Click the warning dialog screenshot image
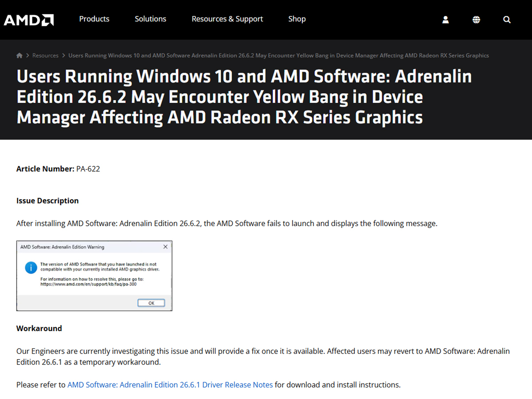Screen dimensions: 532x399 pos(94,276)
